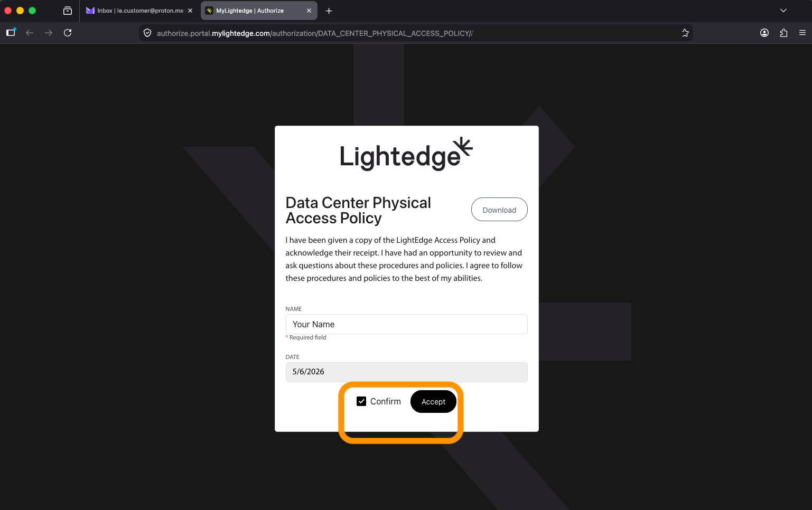Click the NAME field label

294,309
